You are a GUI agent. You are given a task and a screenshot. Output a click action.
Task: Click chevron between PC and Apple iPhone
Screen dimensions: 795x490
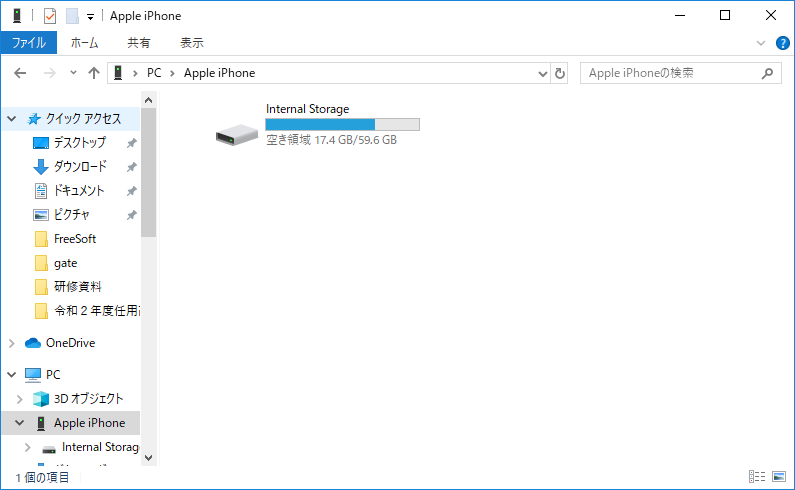[172, 74]
